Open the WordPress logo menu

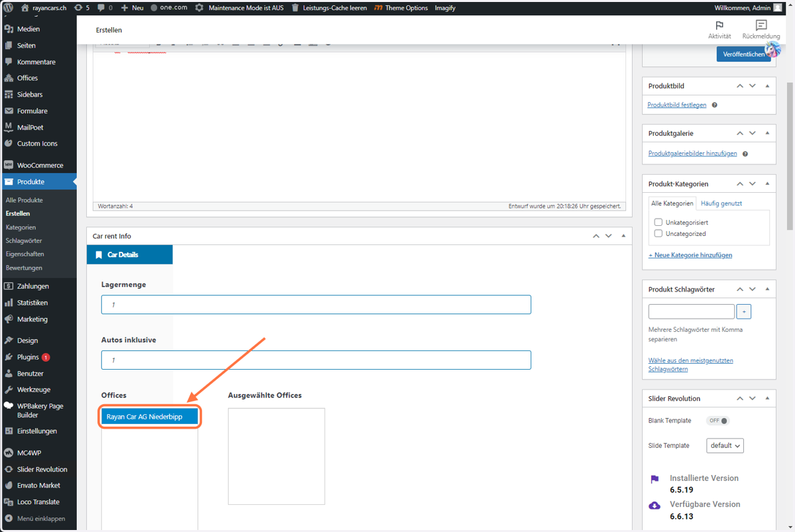8,8
